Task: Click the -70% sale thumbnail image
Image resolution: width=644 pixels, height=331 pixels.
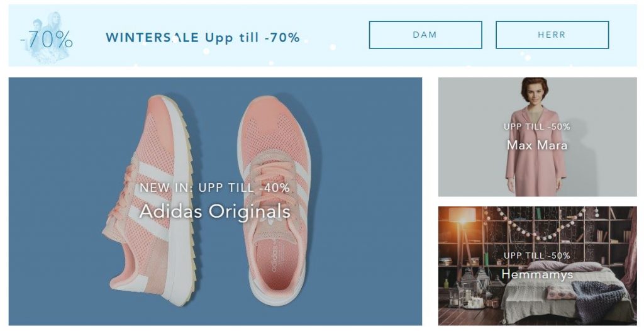Action: click(x=46, y=37)
